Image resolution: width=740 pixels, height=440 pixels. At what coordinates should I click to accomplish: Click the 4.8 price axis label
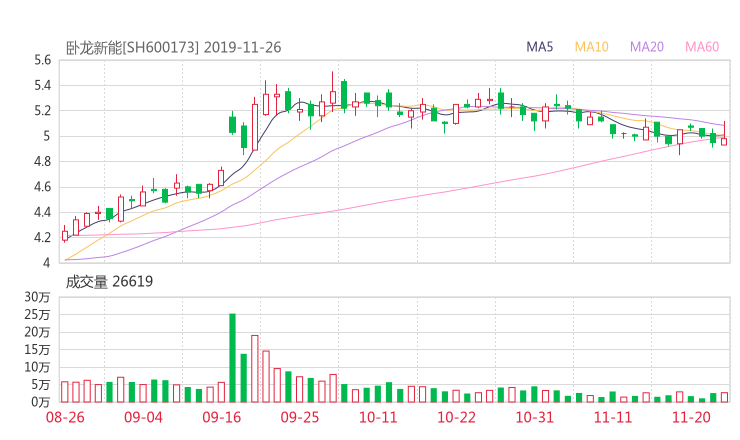point(42,161)
